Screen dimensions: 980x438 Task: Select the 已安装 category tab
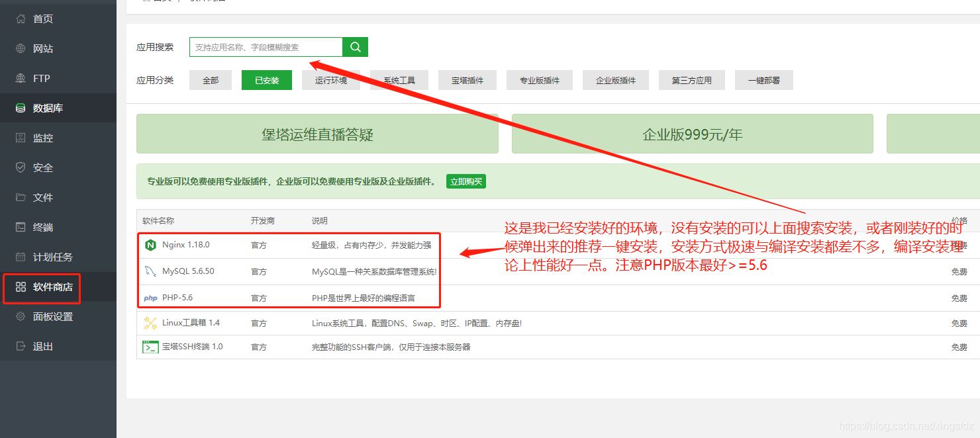pos(267,80)
